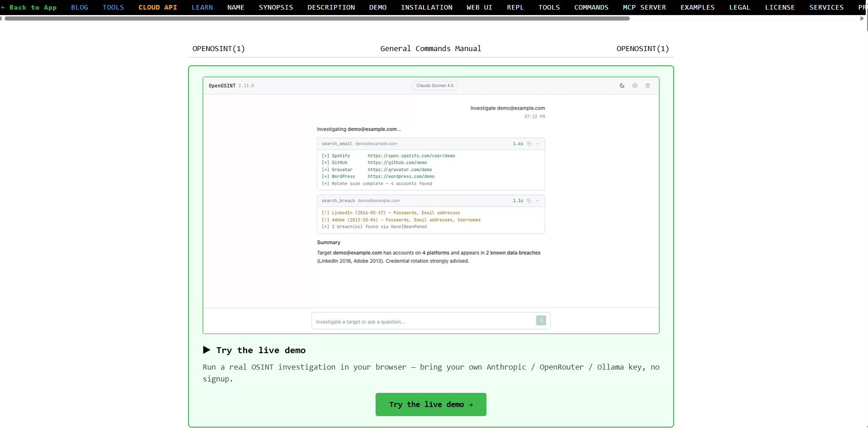Open the Claude Sonnet 4.5 model selector
This screenshot has width=868, height=428.
(x=435, y=86)
